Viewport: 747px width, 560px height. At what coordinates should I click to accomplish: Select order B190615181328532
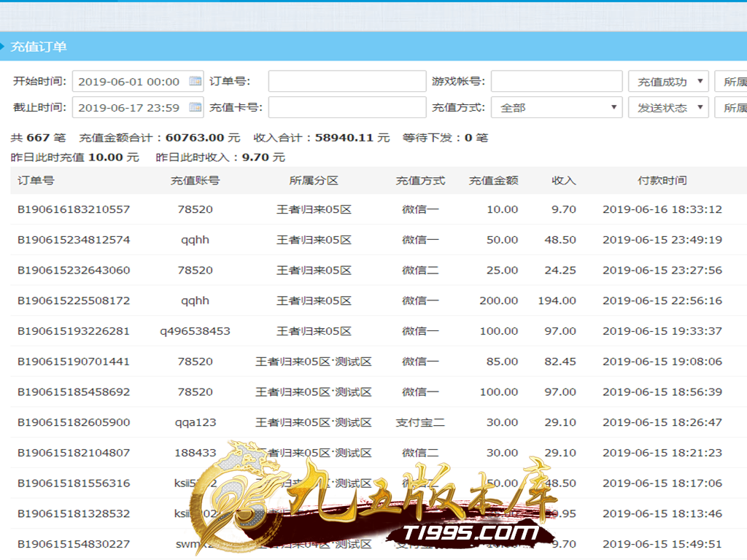click(x=74, y=514)
